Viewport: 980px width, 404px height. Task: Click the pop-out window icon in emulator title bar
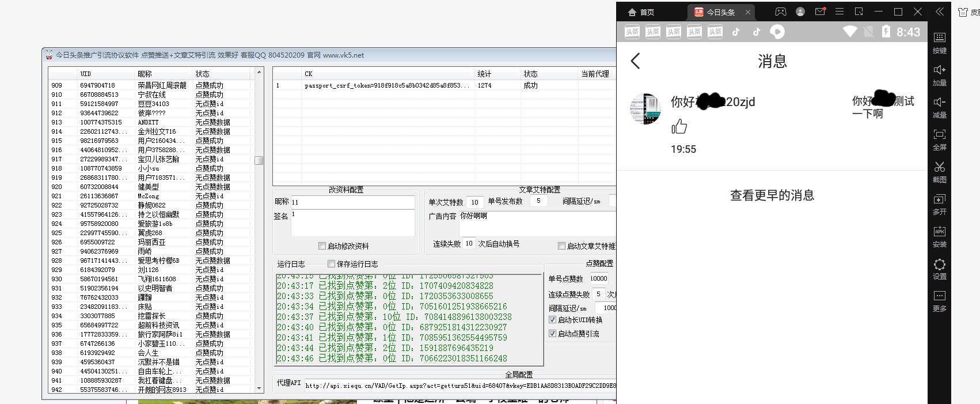coord(859,12)
